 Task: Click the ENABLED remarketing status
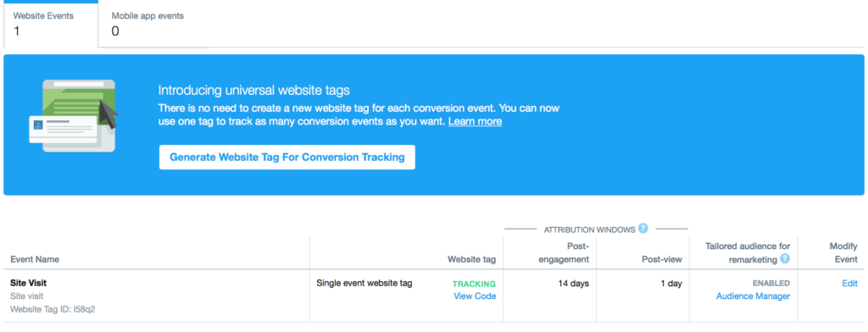pyautogui.click(x=771, y=284)
